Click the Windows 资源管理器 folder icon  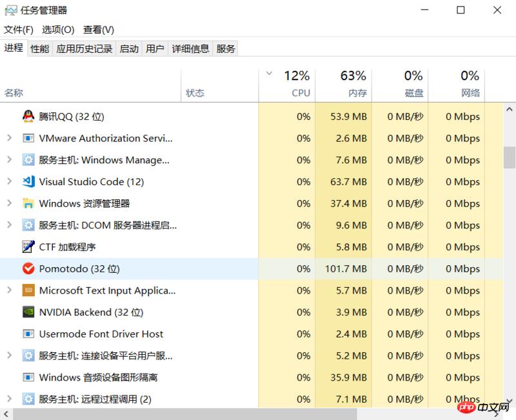28,204
